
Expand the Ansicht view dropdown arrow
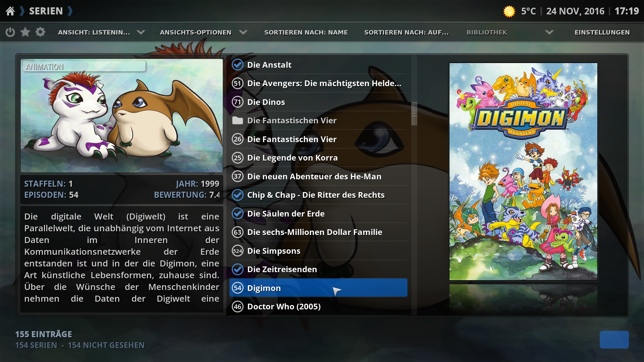point(141,32)
